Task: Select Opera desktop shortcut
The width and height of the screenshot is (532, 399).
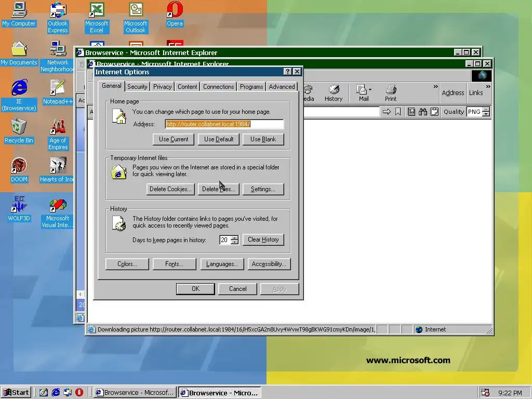Action: point(175,14)
